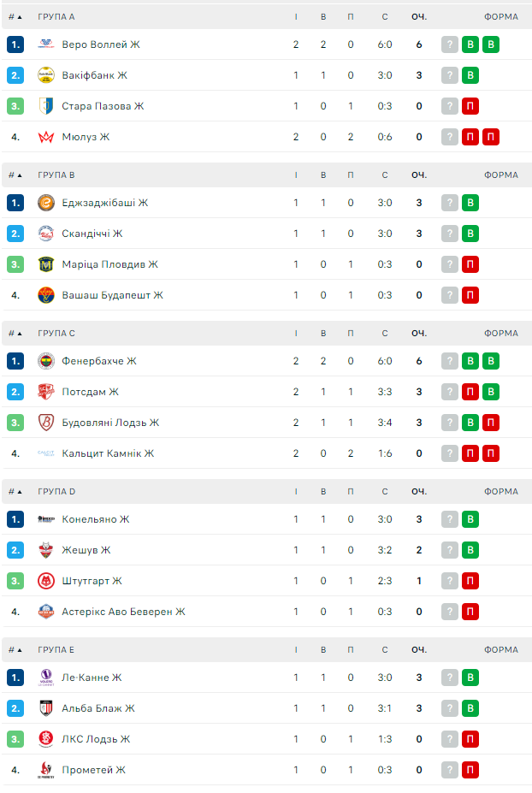Screen dimensions: 532x793
Task: Open Конельяно Ж team link
Action: (95, 519)
